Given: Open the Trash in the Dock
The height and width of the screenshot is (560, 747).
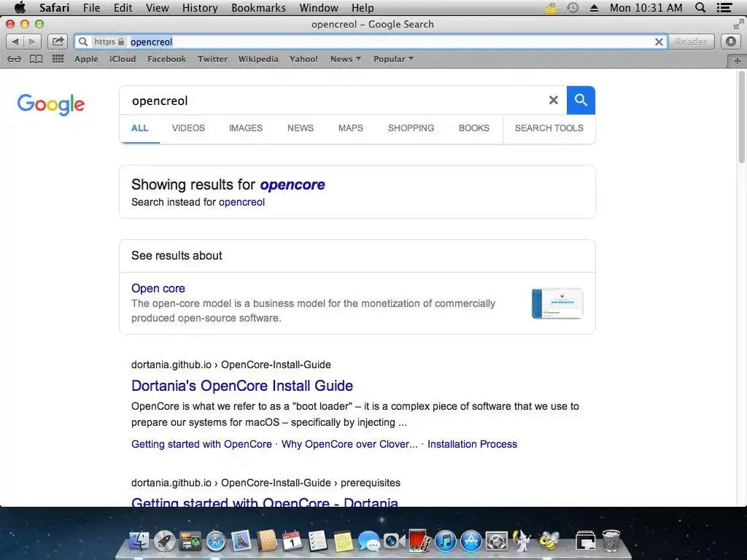Looking at the screenshot, I should (611, 541).
